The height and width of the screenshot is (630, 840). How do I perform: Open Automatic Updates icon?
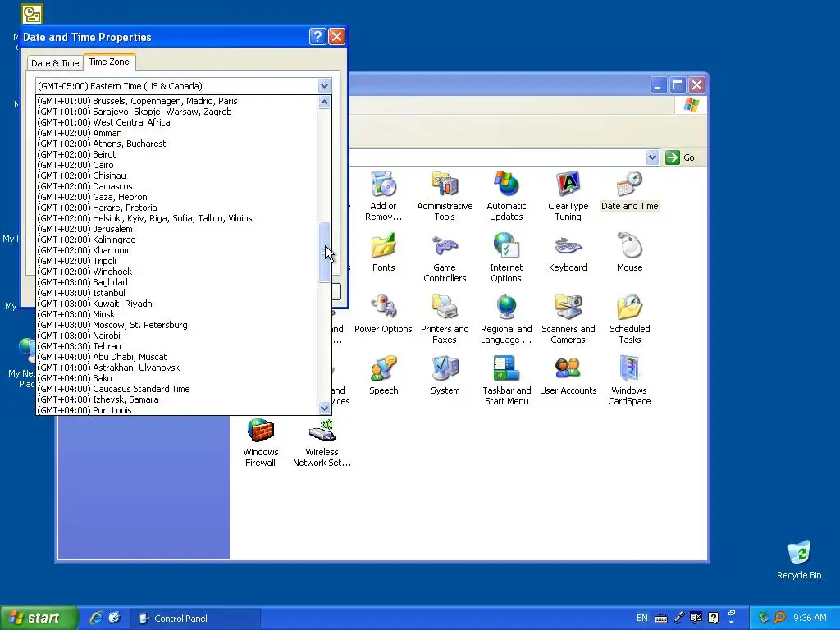[x=506, y=195]
